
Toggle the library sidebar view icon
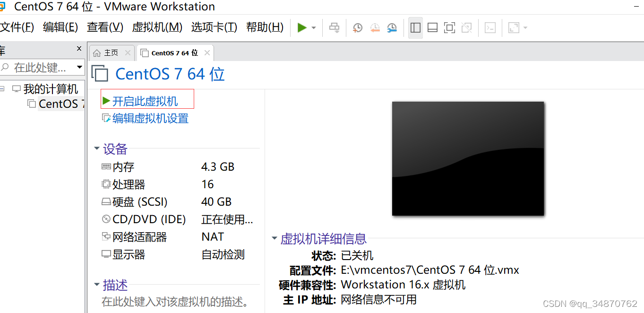[x=416, y=28]
